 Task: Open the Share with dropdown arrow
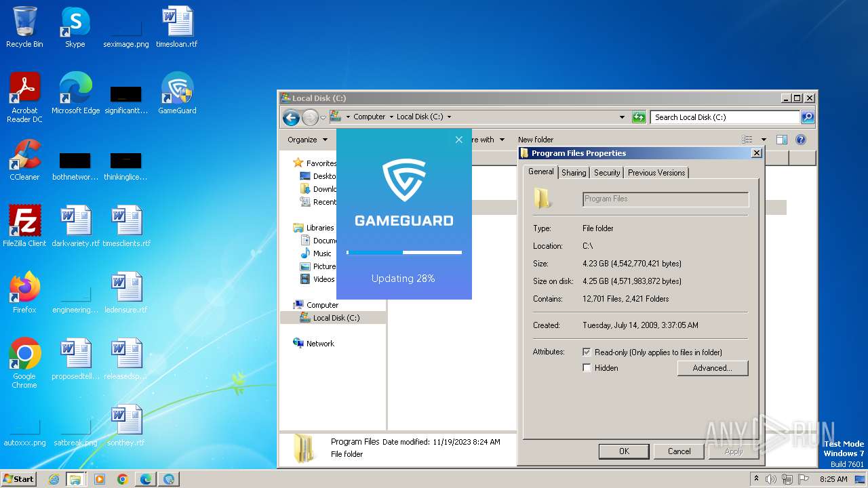(x=502, y=140)
